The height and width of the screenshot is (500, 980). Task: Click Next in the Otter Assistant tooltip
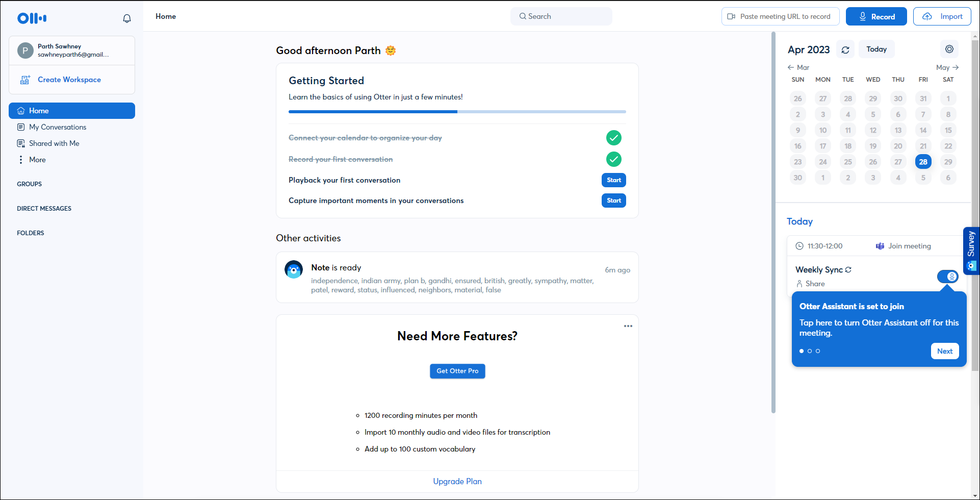[x=945, y=351]
